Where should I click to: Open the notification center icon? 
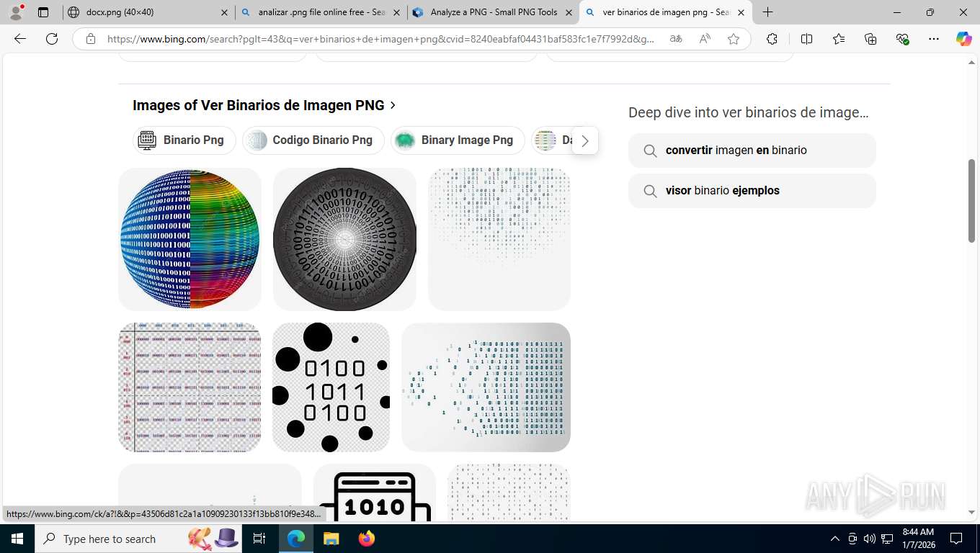956,539
